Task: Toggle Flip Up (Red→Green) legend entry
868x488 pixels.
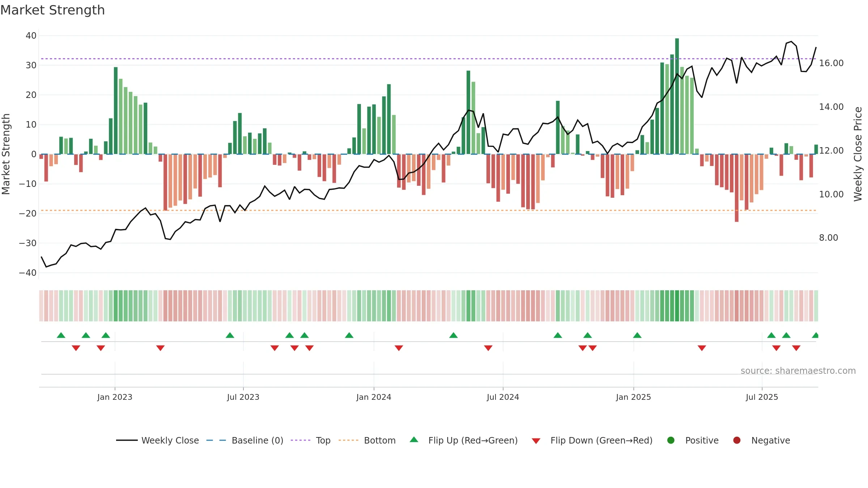Action: click(464, 440)
